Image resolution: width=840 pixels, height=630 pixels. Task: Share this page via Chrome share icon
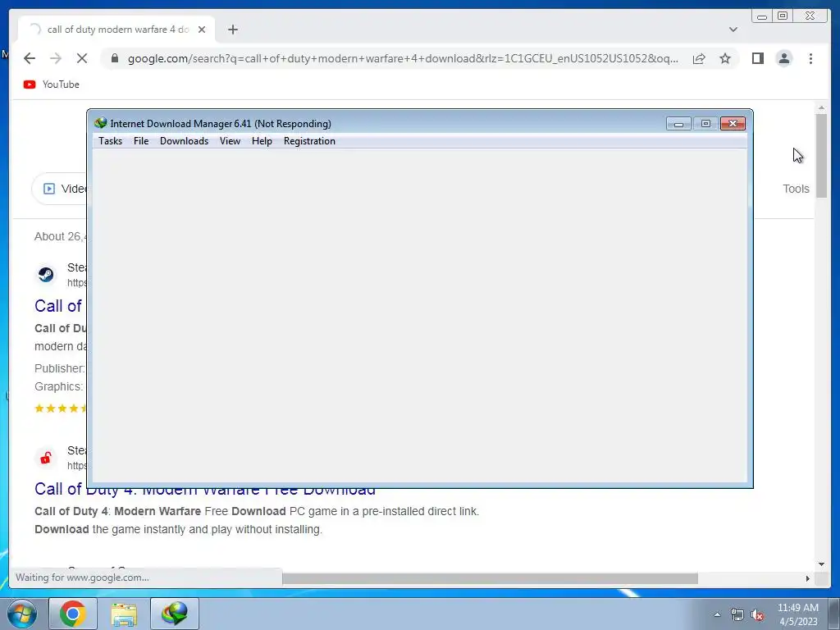(x=699, y=58)
